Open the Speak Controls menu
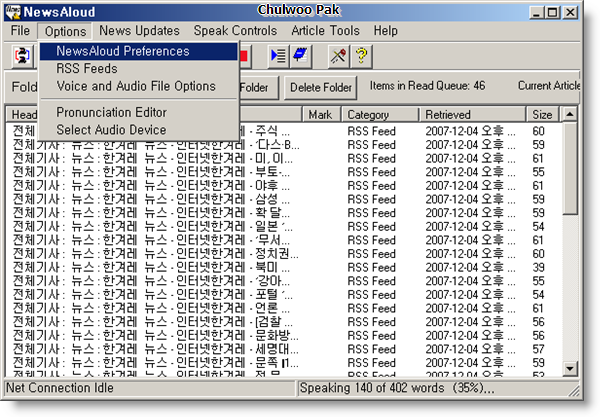The height and width of the screenshot is (417, 600). coord(235,31)
